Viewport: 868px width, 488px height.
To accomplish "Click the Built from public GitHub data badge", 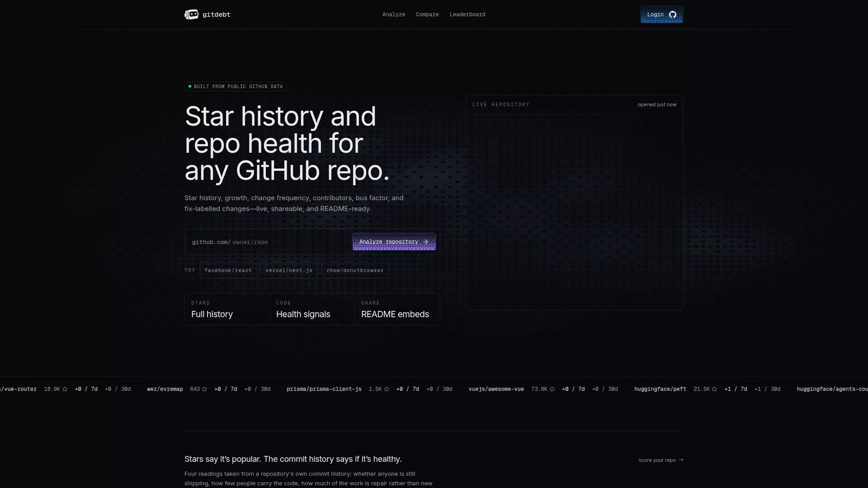I will [236, 86].
